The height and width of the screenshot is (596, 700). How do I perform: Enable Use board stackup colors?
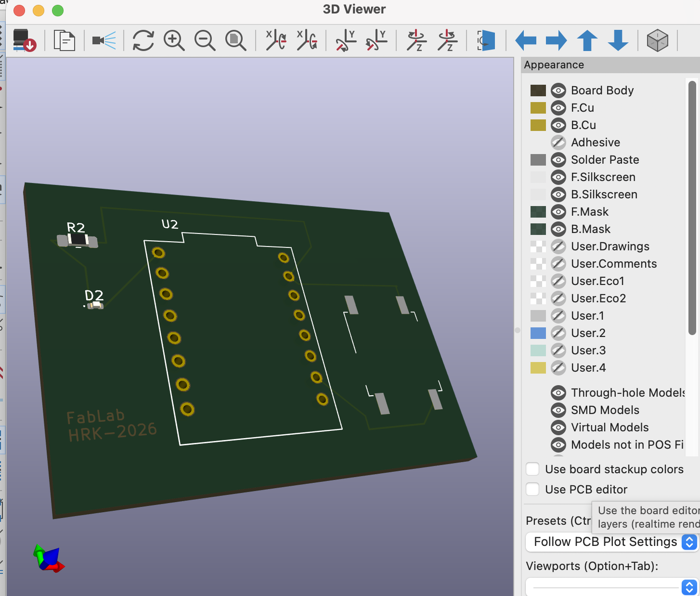[532, 469]
